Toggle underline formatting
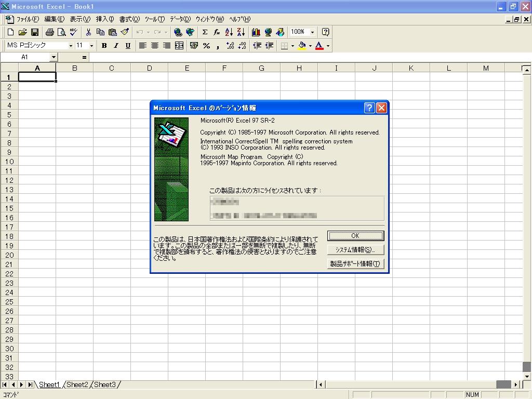 click(128, 46)
